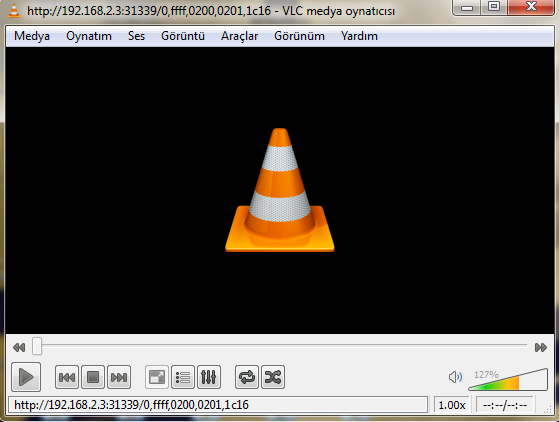The width and height of the screenshot is (559, 422).
Task: Skip to previous media track
Action: [x=67, y=377]
